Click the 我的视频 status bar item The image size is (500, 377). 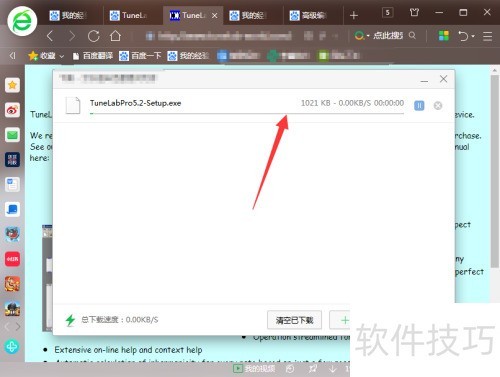pos(254,368)
